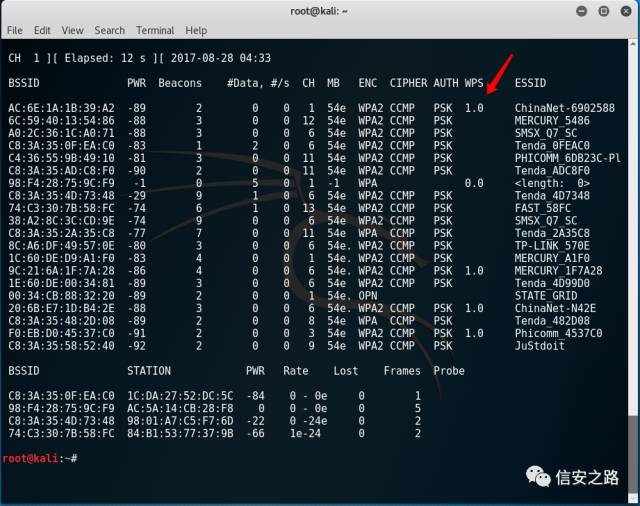Click ESSID ChinaNet-6902588
640x506 pixels.
564,108
